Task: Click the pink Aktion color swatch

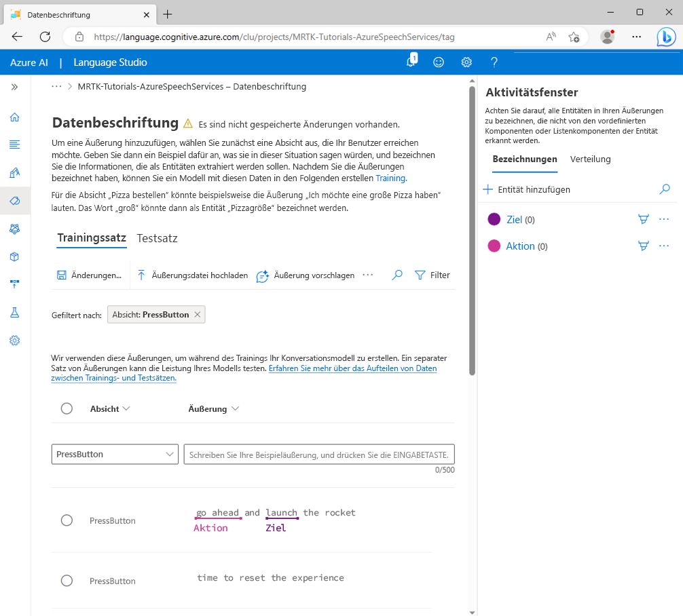Action: (494, 246)
